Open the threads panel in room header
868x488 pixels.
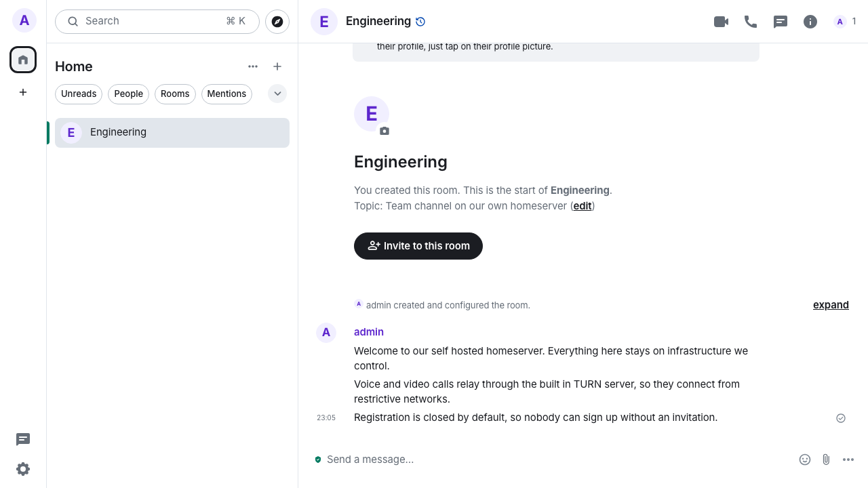click(x=781, y=22)
